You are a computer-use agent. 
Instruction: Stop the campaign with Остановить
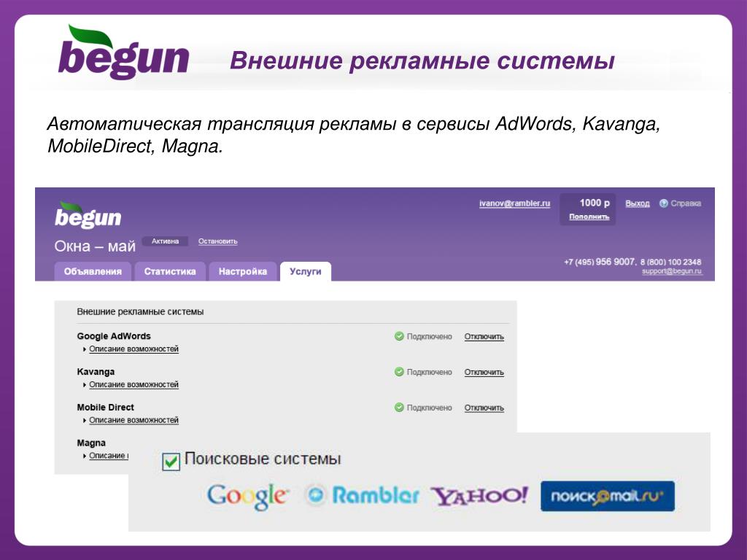(217, 241)
